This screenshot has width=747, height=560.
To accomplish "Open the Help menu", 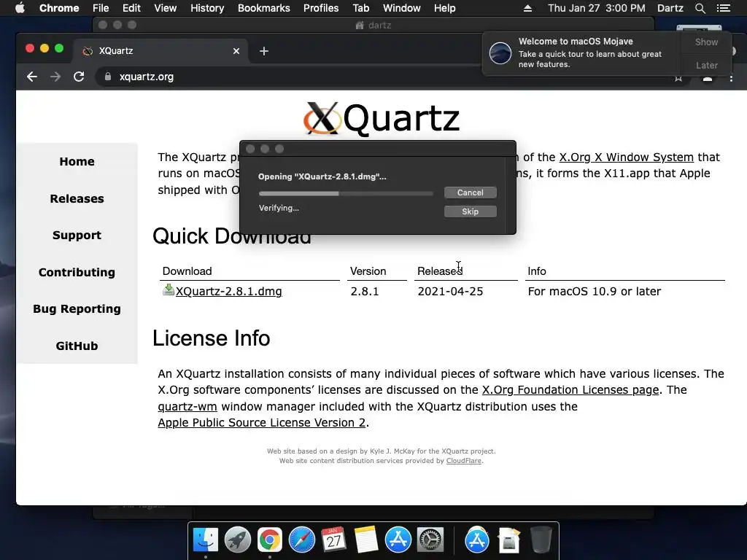I will [x=444, y=8].
